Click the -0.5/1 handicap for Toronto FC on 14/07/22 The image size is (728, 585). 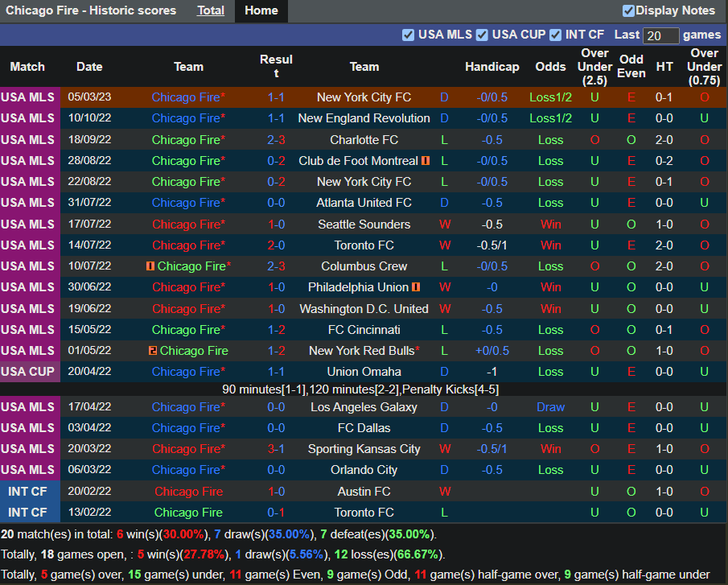click(x=492, y=245)
